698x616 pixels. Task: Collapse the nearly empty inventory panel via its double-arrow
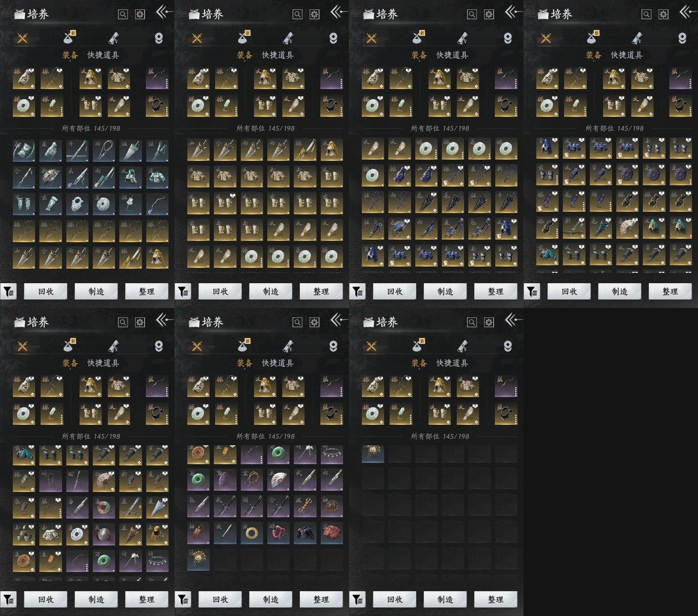[513, 320]
